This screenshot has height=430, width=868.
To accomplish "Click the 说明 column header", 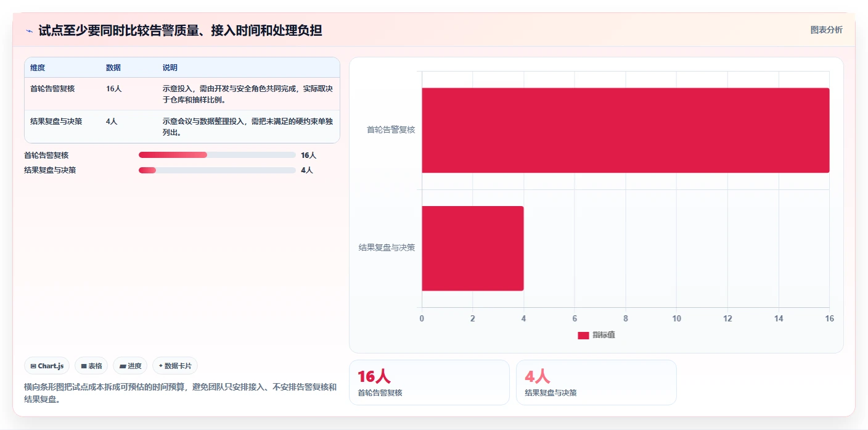I will (170, 68).
